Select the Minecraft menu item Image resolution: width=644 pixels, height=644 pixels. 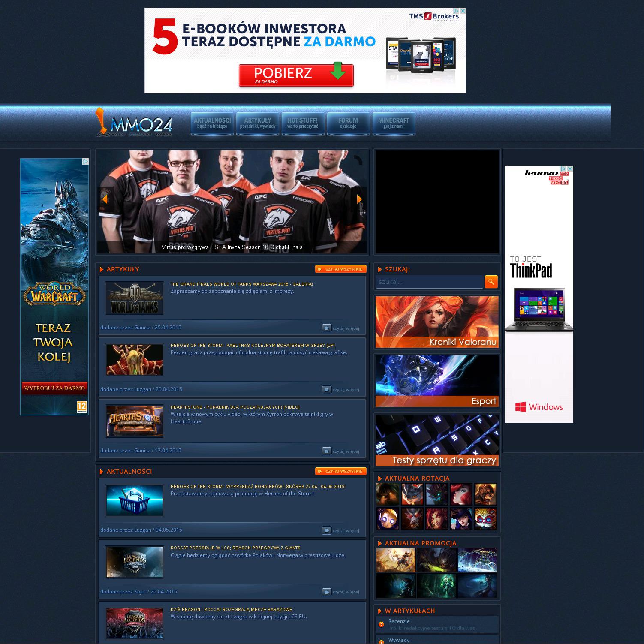(394, 123)
